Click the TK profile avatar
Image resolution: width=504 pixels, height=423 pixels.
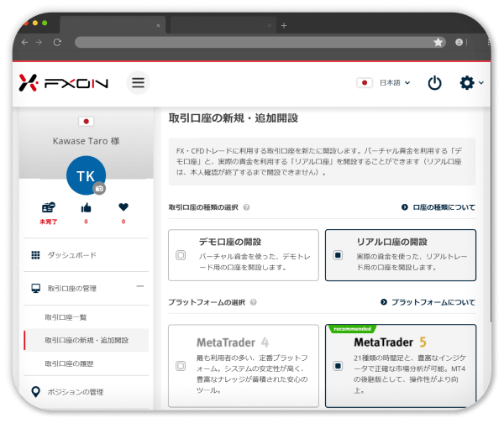[86, 175]
